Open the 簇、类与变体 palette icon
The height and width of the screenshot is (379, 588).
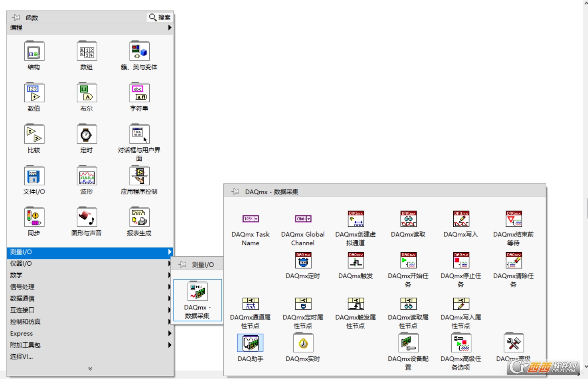[140, 51]
